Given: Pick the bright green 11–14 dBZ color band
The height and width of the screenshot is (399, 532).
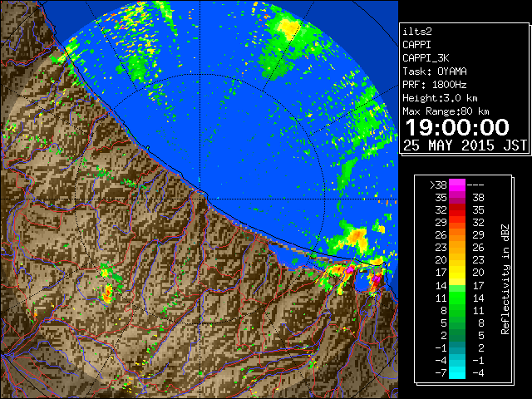Looking at the screenshot, I should click(x=457, y=298).
